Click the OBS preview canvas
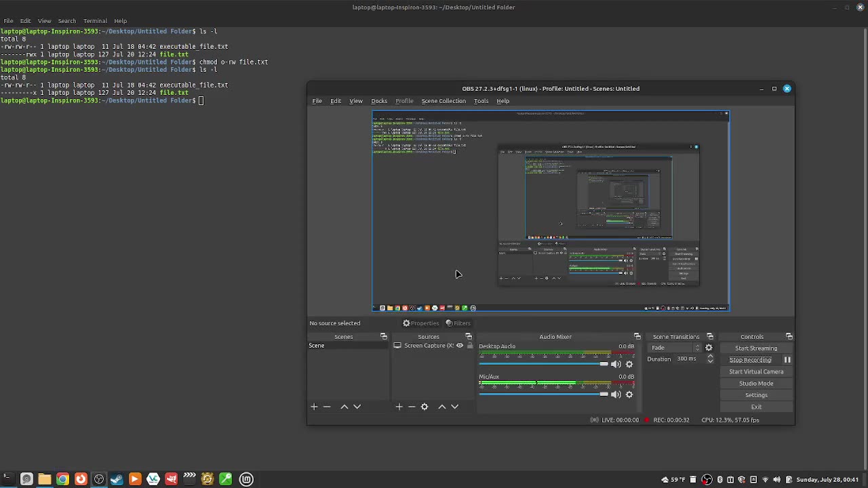Screen dimensions: 868x488 click(x=551, y=211)
